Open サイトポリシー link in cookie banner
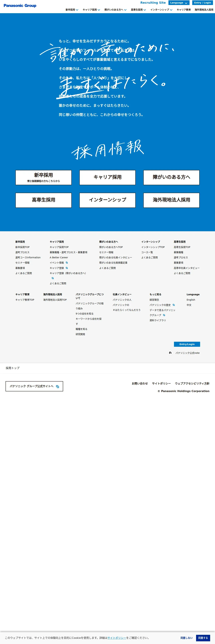The image size is (215, 644). [117, 638]
